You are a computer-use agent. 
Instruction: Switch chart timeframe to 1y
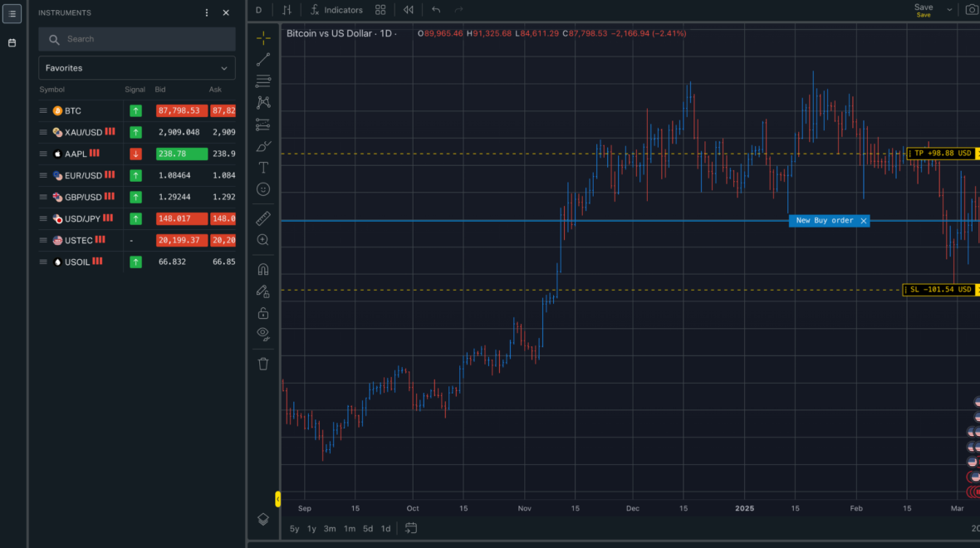(x=311, y=528)
